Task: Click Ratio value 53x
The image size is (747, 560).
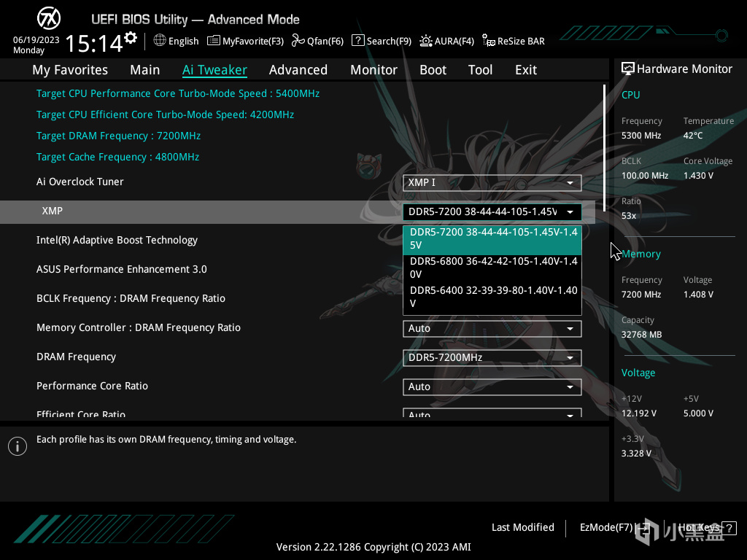Action: click(x=628, y=216)
